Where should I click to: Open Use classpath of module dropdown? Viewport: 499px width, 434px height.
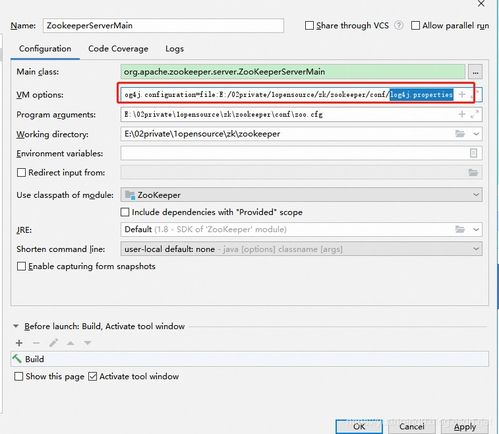coord(301,195)
